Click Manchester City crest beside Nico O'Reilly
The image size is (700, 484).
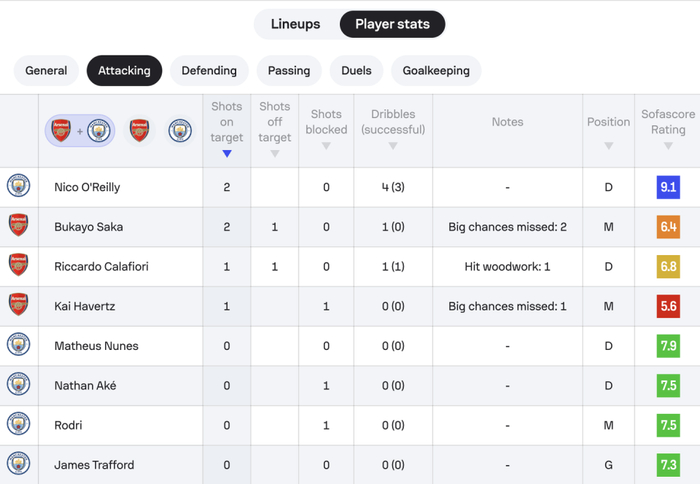(18, 186)
